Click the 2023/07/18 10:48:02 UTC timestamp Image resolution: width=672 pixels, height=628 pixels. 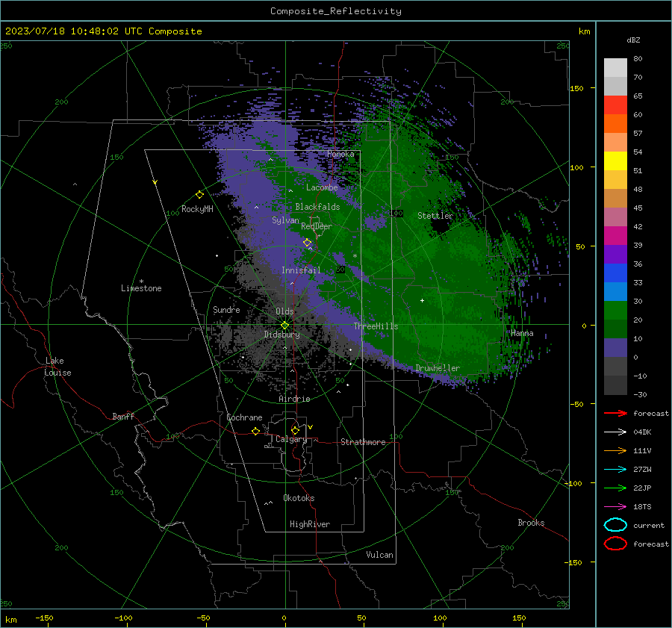[104, 31]
